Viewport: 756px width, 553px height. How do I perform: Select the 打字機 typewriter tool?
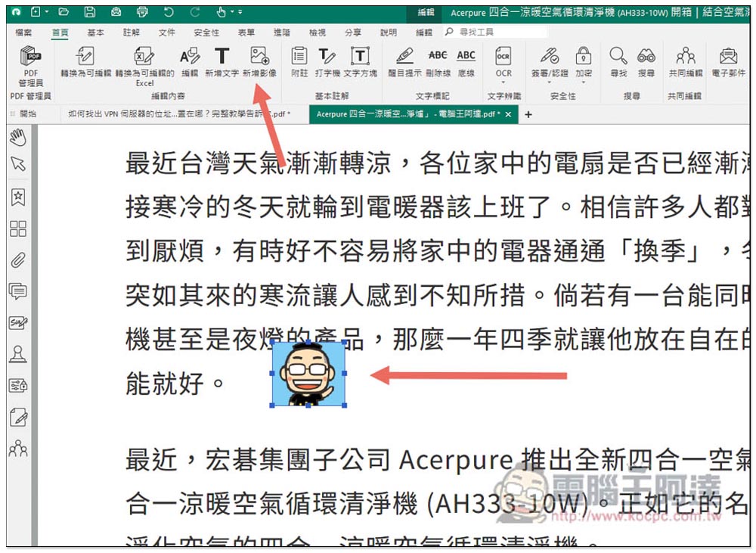327,61
